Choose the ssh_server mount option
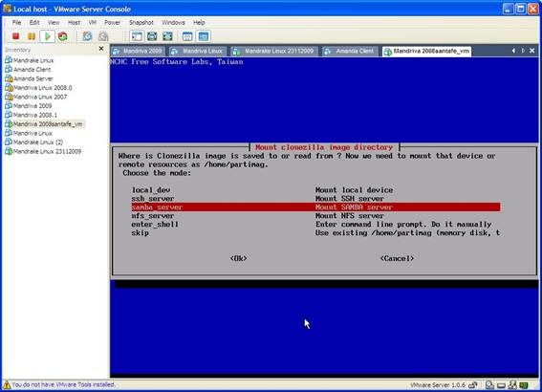The height and width of the screenshot is (392, 542). pyautogui.click(x=315, y=199)
